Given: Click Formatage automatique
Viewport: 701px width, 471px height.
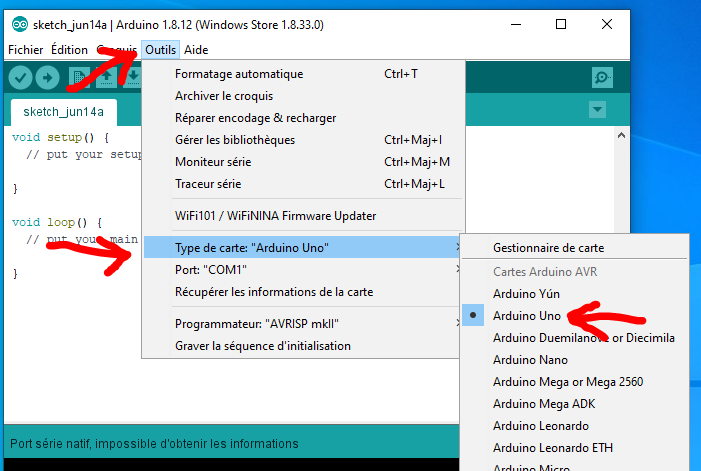Looking at the screenshot, I should pos(239,74).
